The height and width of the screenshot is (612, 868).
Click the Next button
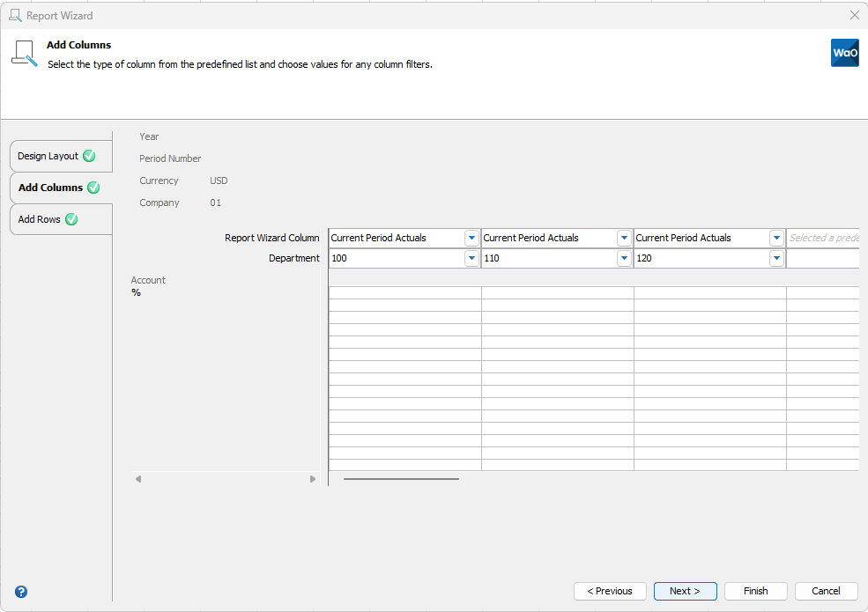pos(685,591)
